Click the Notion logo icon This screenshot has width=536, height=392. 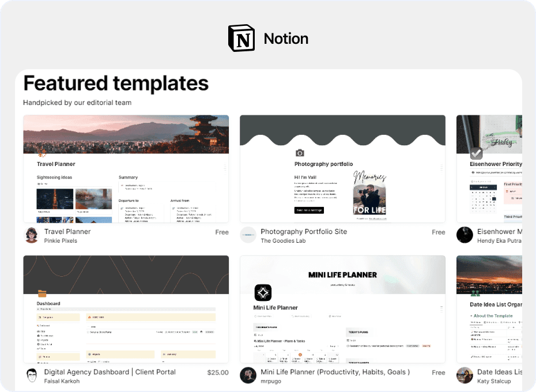click(x=241, y=38)
